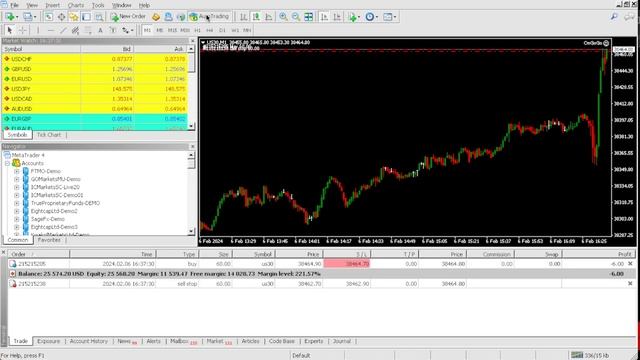Open the Tools menu
This screenshot has width=640, height=360.
click(98, 5)
